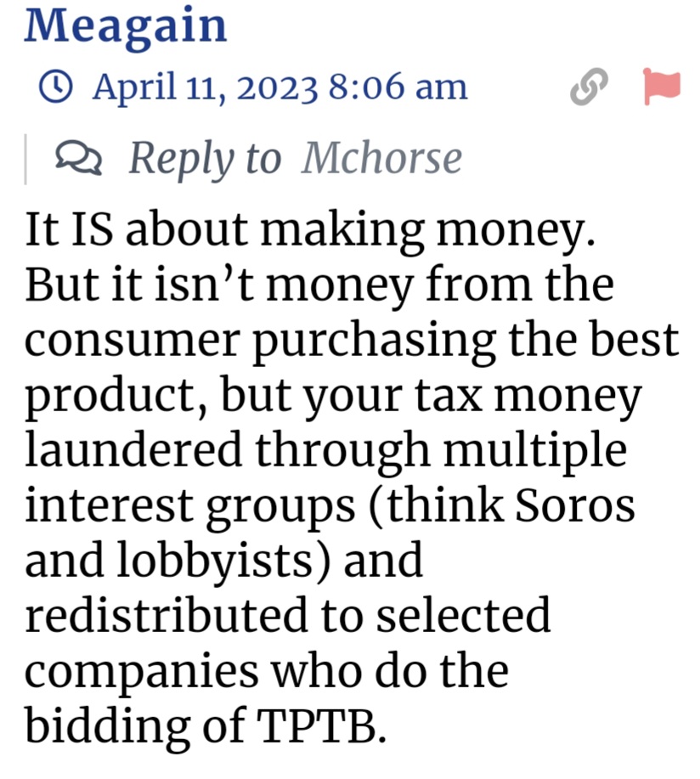Click the sentence 'It IS about making money.'
Screen dimensions: 700x779
pyautogui.click(x=307, y=231)
